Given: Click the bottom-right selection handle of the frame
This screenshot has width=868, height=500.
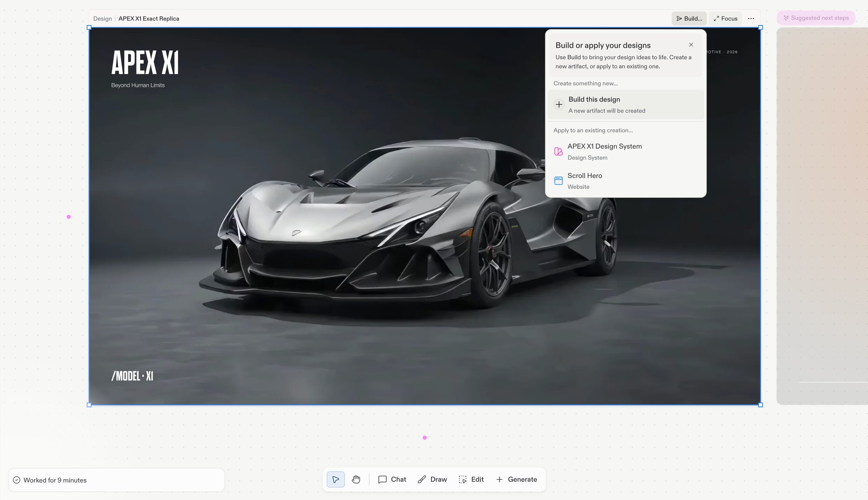Looking at the screenshot, I should tap(760, 405).
